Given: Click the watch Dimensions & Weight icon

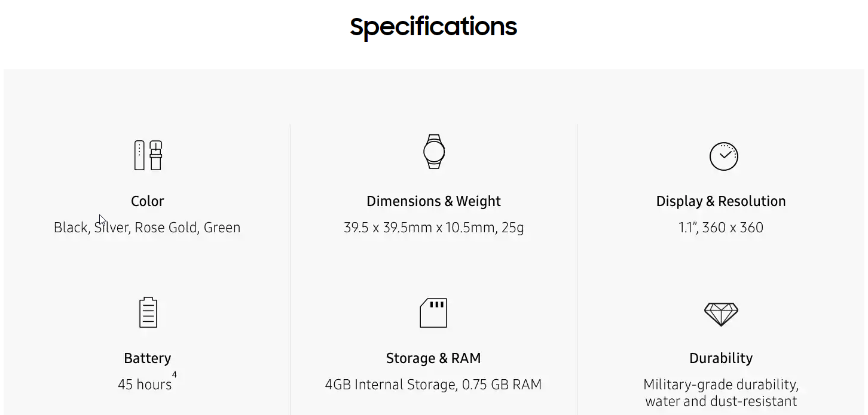Looking at the screenshot, I should (434, 151).
